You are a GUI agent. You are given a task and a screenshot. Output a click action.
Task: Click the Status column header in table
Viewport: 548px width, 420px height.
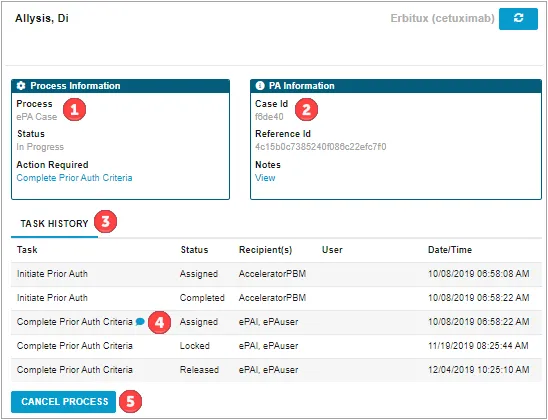[x=194, y=250]
